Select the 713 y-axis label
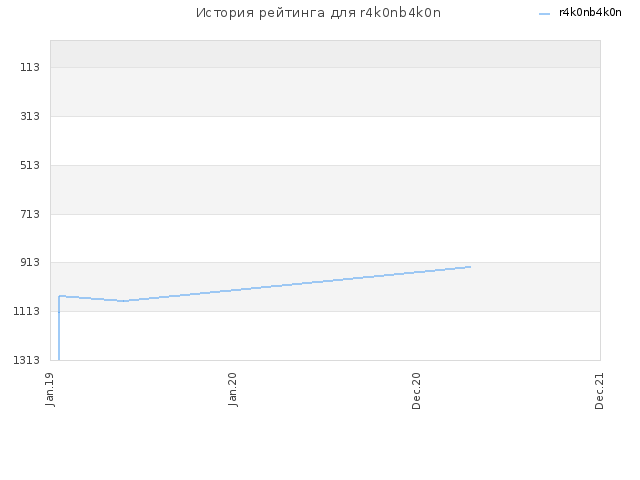The width and height of the screenshot is (640, 480). (30, 214)
